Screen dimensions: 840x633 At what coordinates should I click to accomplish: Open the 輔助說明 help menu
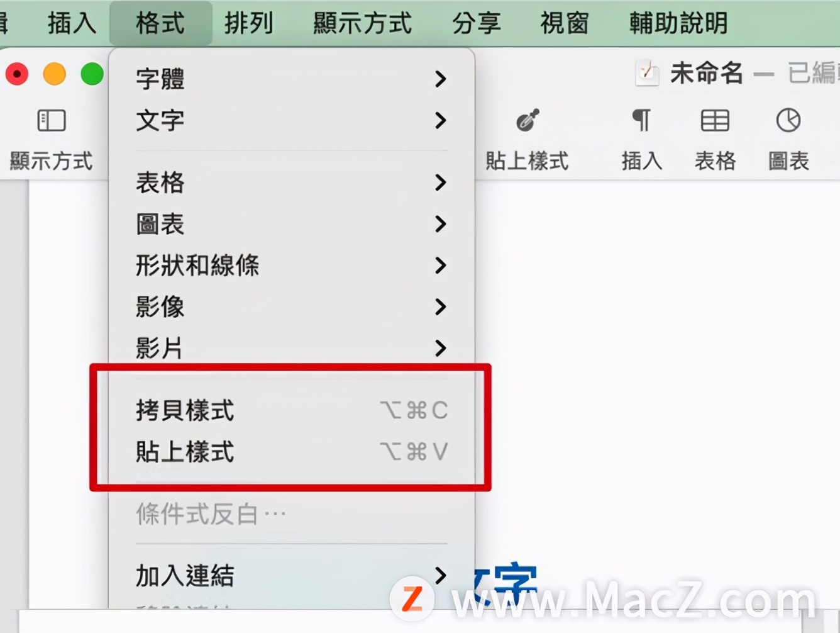(x=678, y=23)
